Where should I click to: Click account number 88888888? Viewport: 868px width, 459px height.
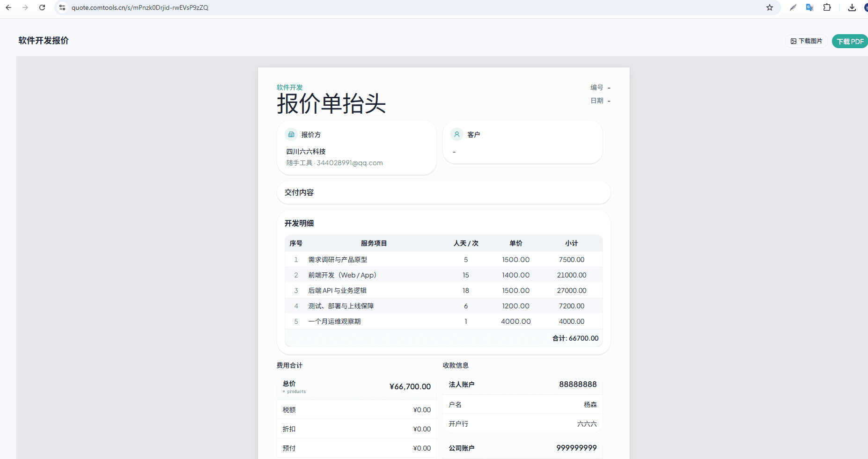(578, 384)
